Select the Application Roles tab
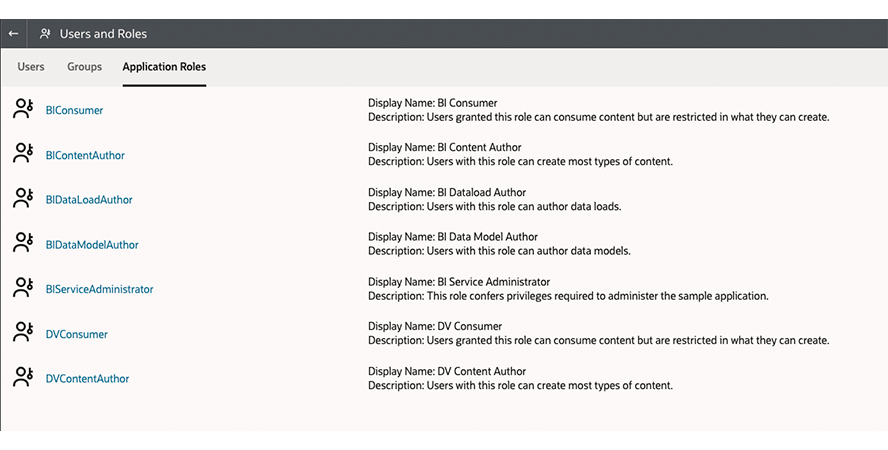 click(164, 67)
